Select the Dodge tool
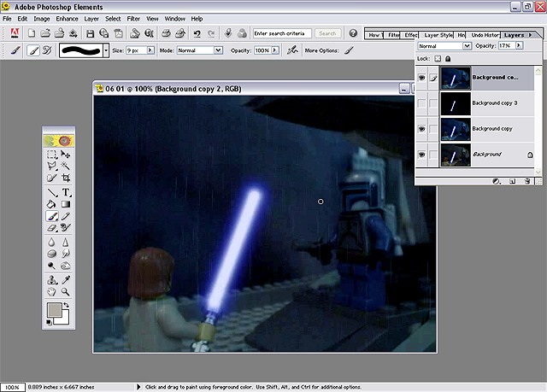The image size is (547, 392). coord(52,266)
